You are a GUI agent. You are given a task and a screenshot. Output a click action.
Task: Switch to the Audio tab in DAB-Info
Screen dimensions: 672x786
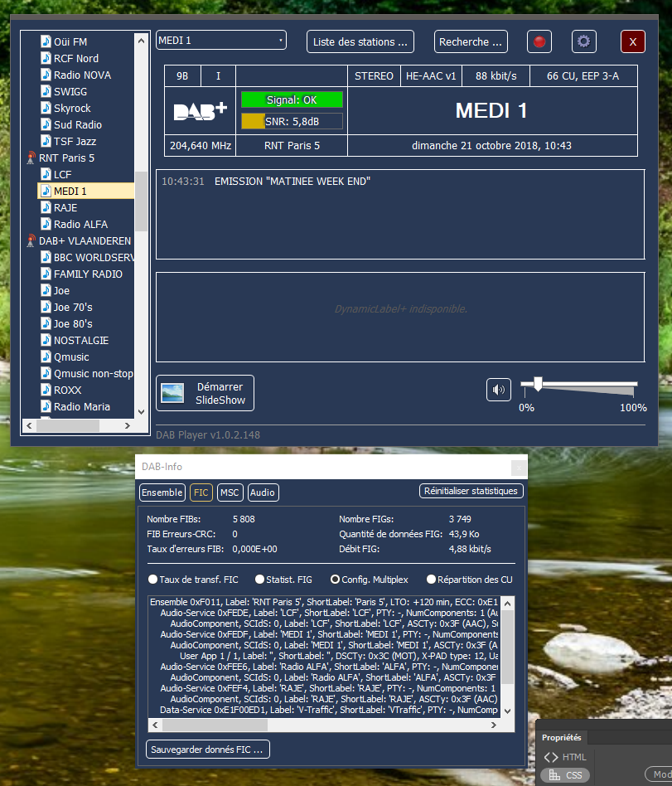263,492
